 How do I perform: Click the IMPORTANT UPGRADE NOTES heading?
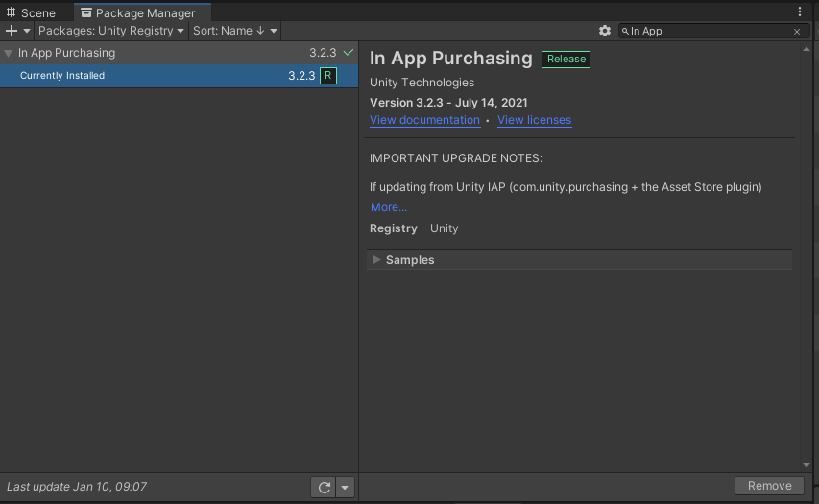point(456,158)
